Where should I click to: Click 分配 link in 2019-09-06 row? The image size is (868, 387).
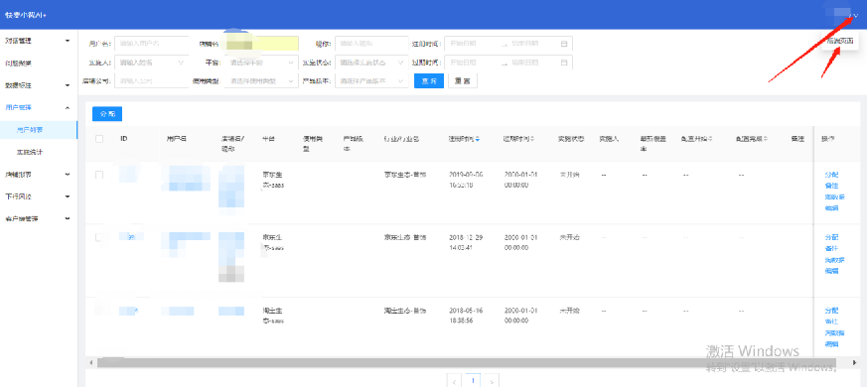pos(831,175)
